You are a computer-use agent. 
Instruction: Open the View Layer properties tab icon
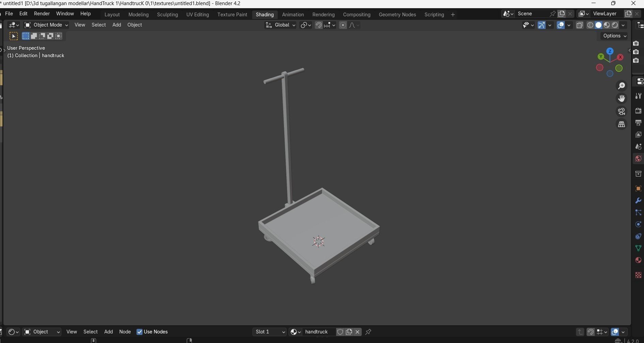pos(638,135)
